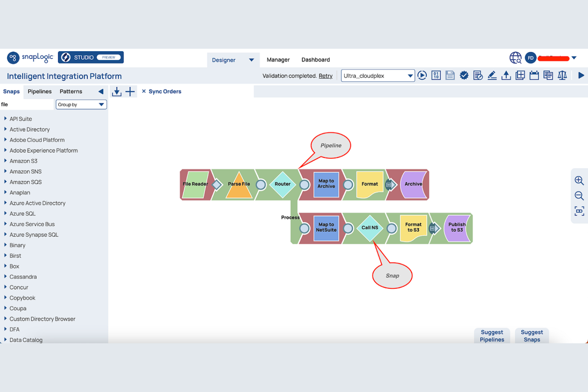The height and width of the screenshot is (392, 588).
Task: Click the pencil Edit icon in toolbar
Action: coord(492,75)
